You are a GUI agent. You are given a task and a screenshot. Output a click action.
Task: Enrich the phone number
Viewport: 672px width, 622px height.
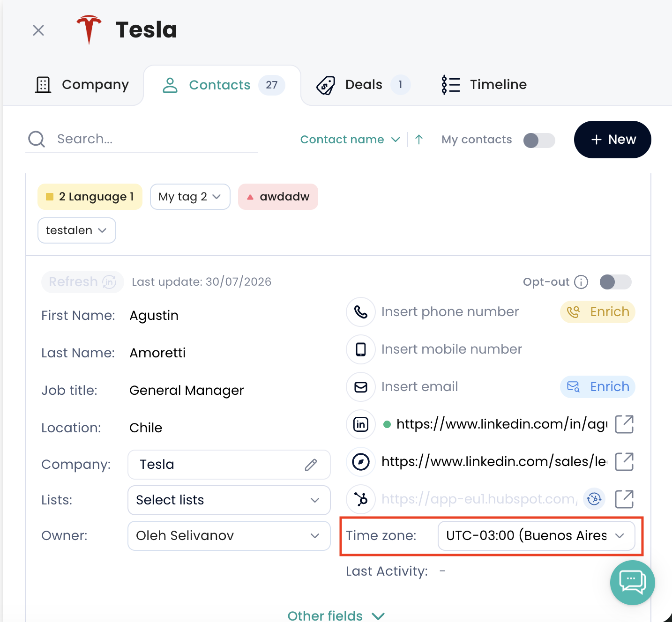click(x=597, y=312)
